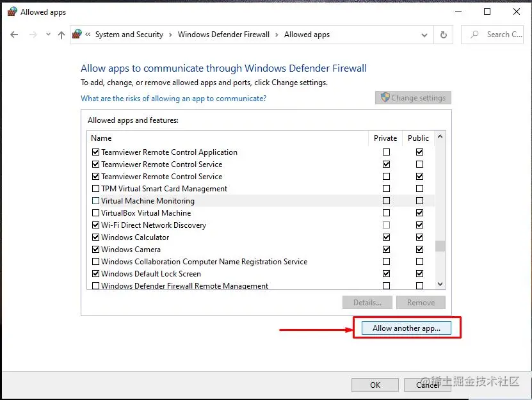This screenshot has width=532, height=400.
Task: Click the firewall icon in address bar
Action: coord(77,35)
